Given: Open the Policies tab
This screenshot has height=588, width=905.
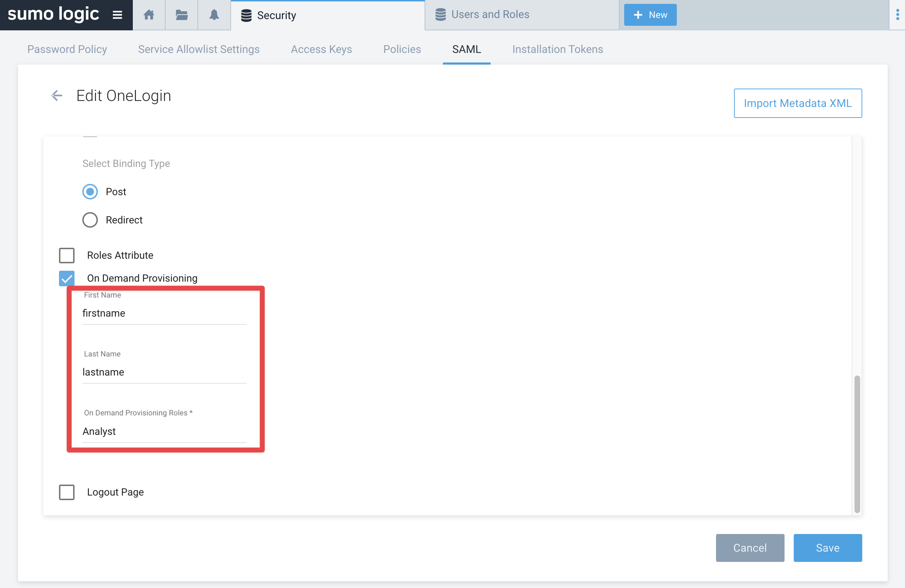Looking at the screenshot, I should coord(402,49).
